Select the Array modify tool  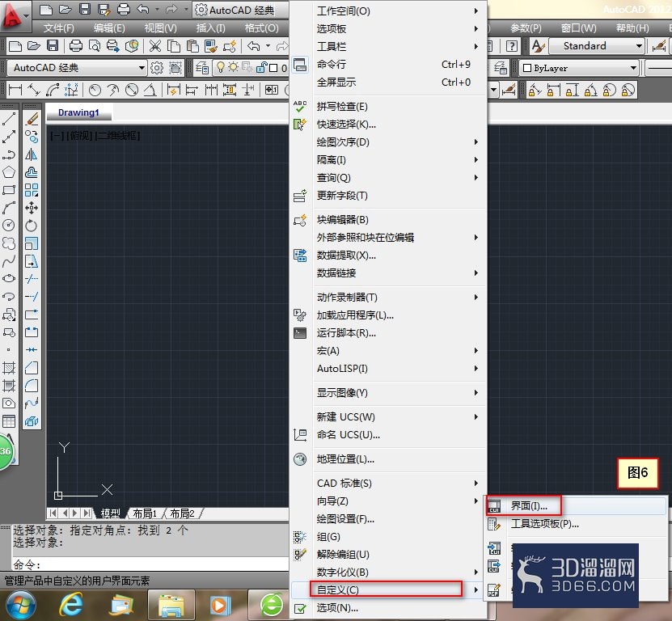[x=32, y=190]
